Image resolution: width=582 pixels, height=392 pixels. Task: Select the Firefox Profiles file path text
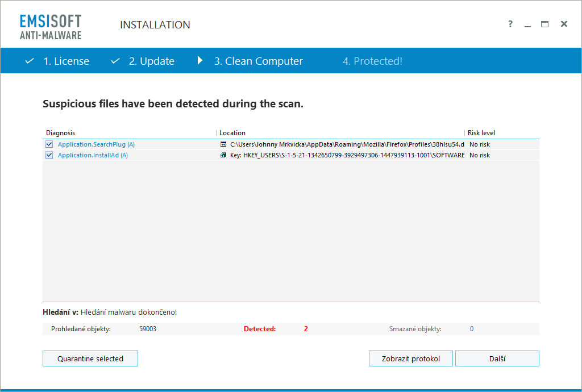(347, 144)
